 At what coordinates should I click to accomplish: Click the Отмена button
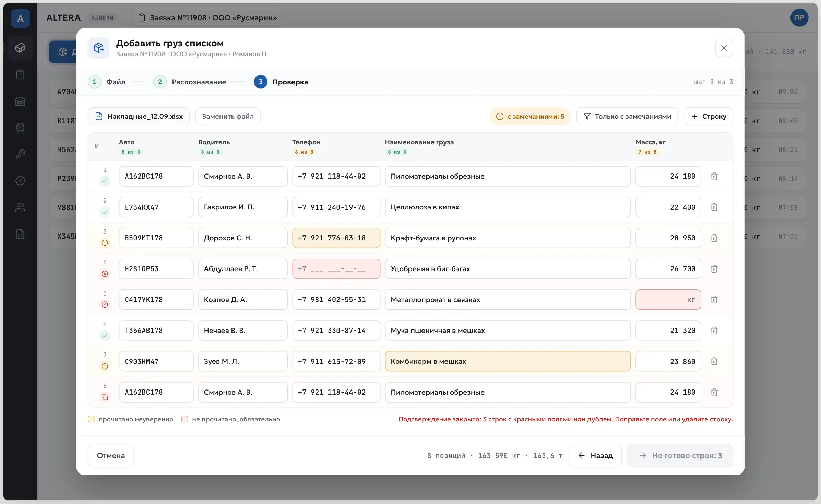(111, 455)
